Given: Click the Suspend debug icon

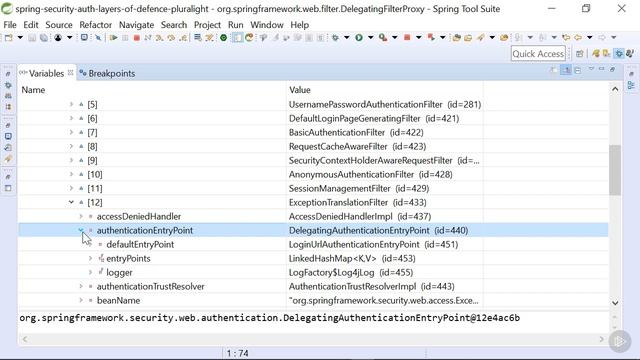Looking at the screenshot, I should tap(125, 38).
